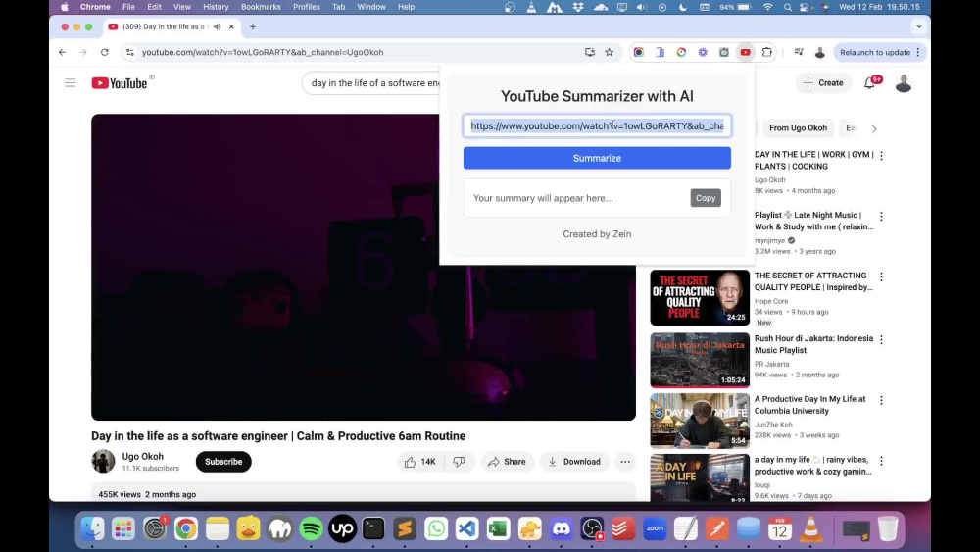The image size is (980, 552).
Task: Dislike the video with the thumbs down
Action: pyautogui.click(x=459, y=462)
